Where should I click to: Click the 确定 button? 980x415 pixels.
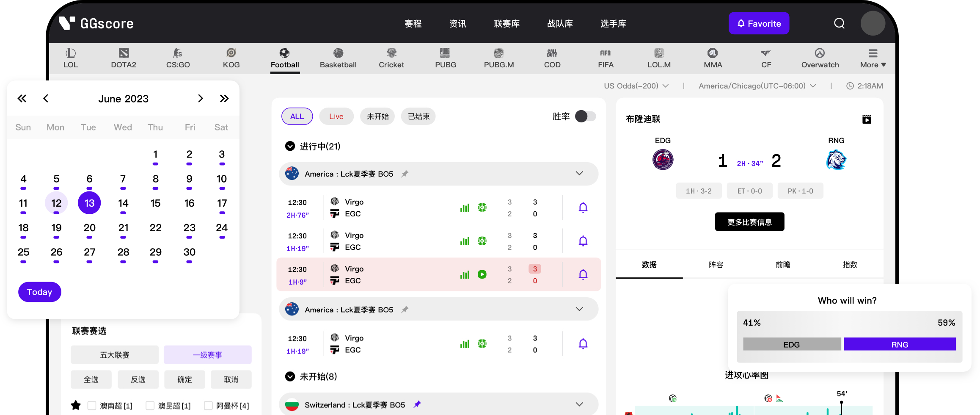click(x=184, y=379)
